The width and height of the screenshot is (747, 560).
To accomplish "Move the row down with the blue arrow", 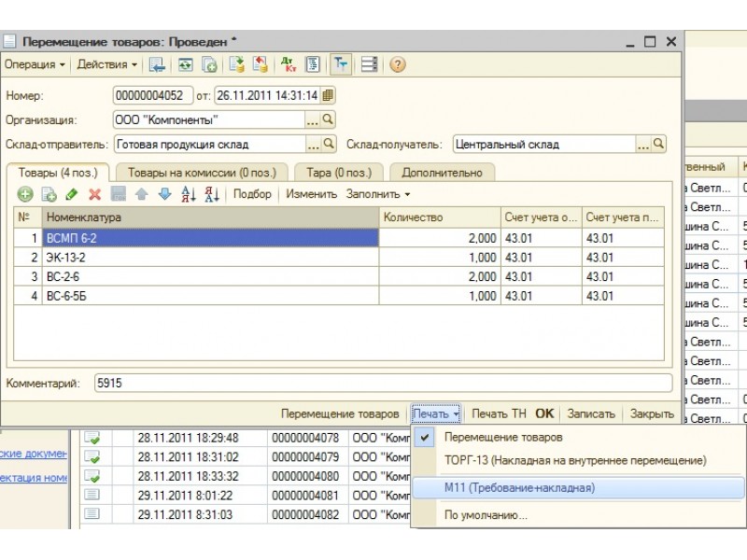I will 165,194.
